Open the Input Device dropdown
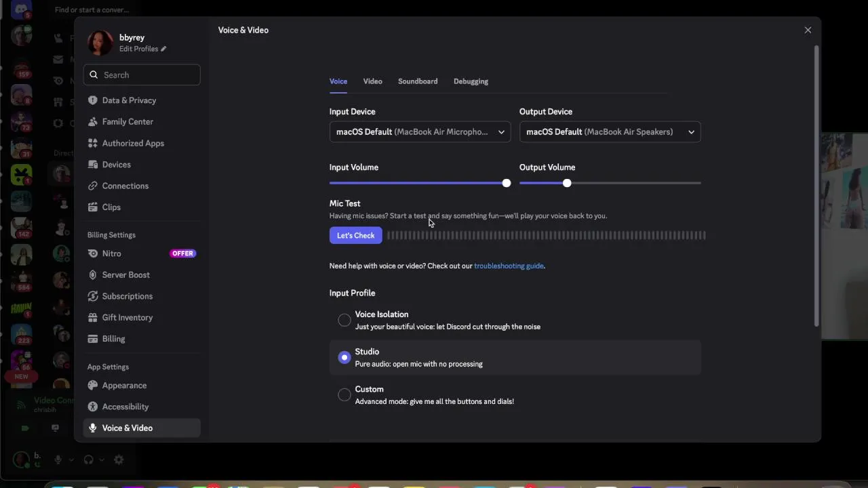 click(420, 131)
